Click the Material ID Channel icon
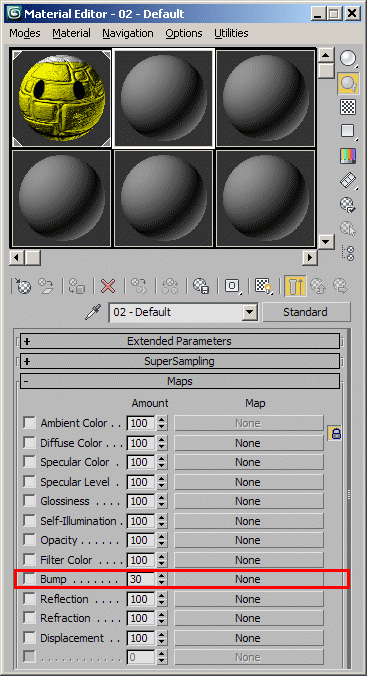 232,286
